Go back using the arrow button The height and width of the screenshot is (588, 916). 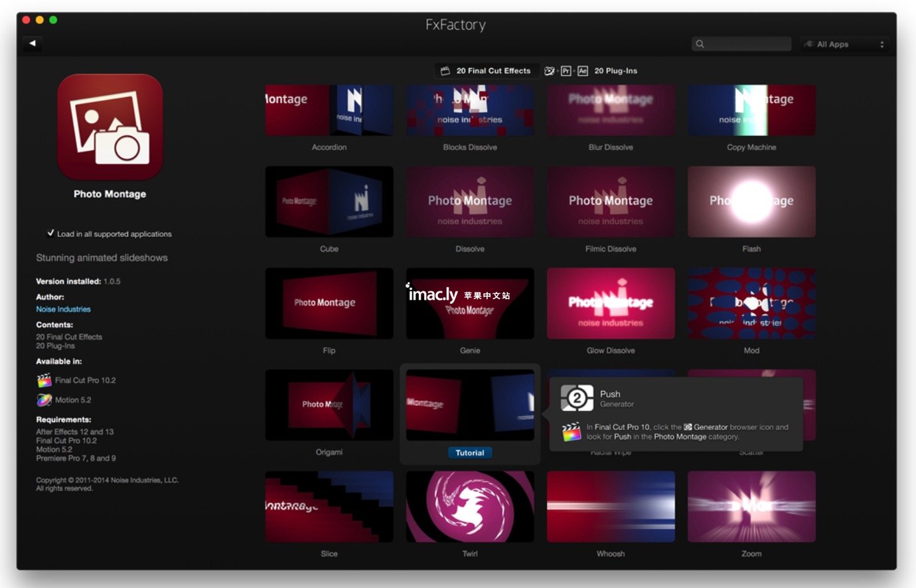[32, 44]
